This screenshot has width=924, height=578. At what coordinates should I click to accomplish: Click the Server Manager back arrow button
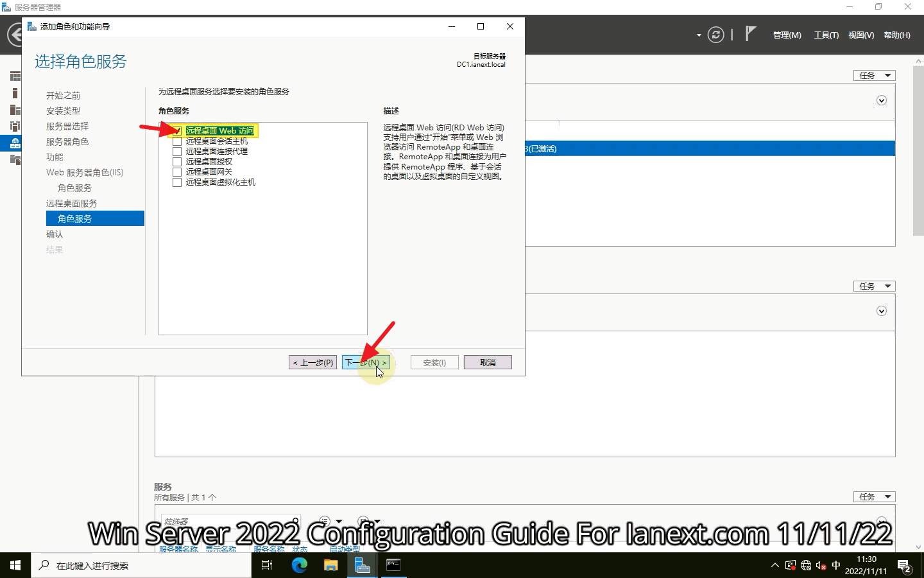pos(14,35)
